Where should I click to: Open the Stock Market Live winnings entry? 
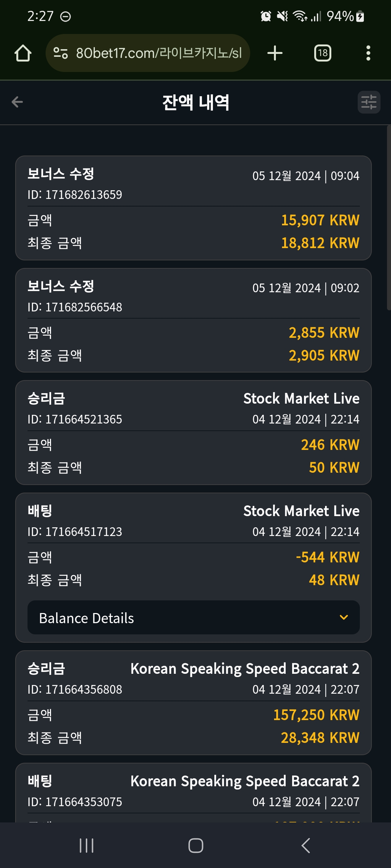(194, 433)
